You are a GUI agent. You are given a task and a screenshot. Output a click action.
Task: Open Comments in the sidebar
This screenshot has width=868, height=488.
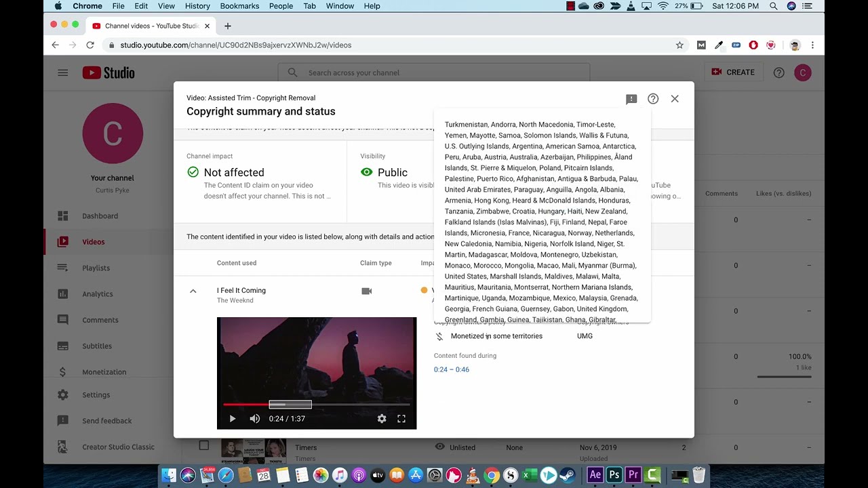tap(108, 320)
